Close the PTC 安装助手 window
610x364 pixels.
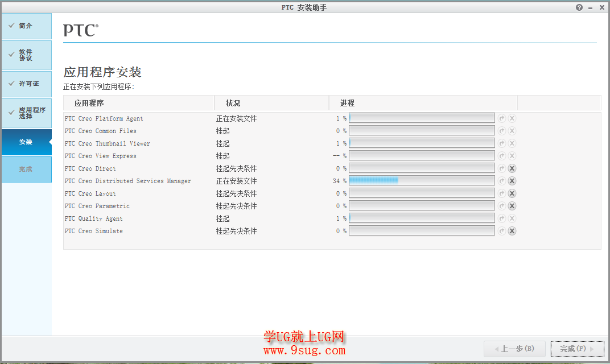[x=602, y=7]
